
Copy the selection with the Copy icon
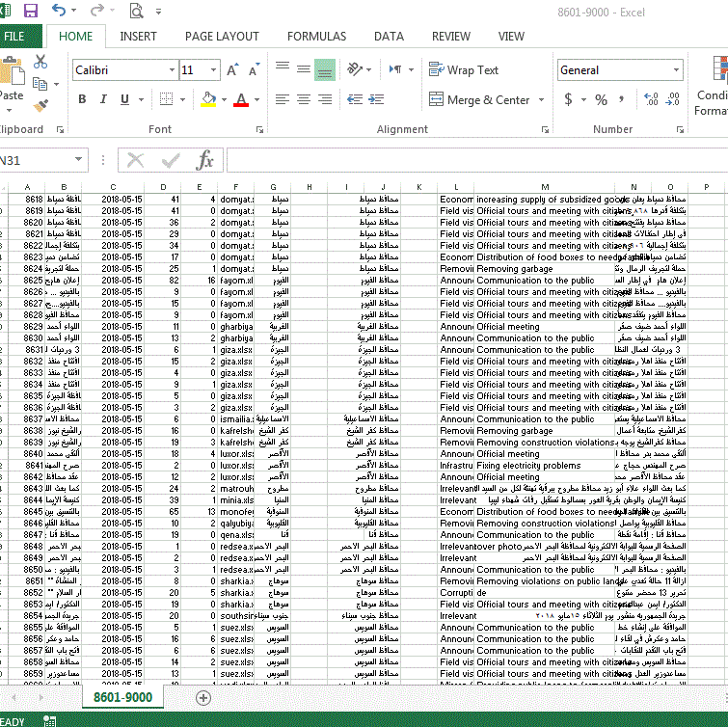(40, 84)
